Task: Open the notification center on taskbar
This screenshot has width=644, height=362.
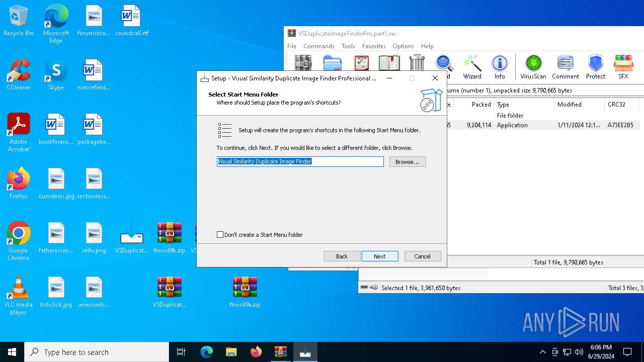Action: [627, 352]
